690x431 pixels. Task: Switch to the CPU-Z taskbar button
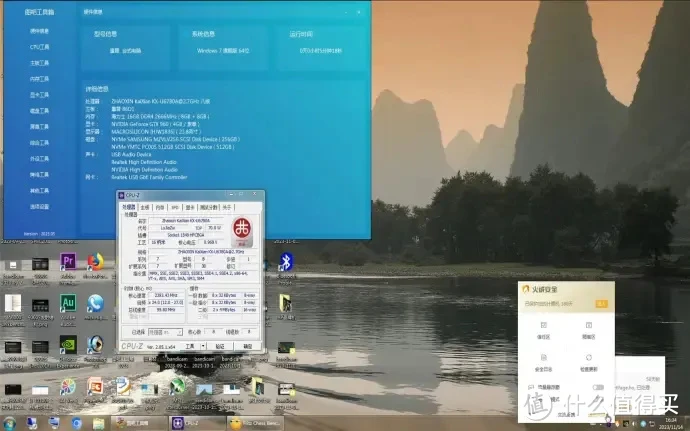pyautogui.click(x=196, y=424)
